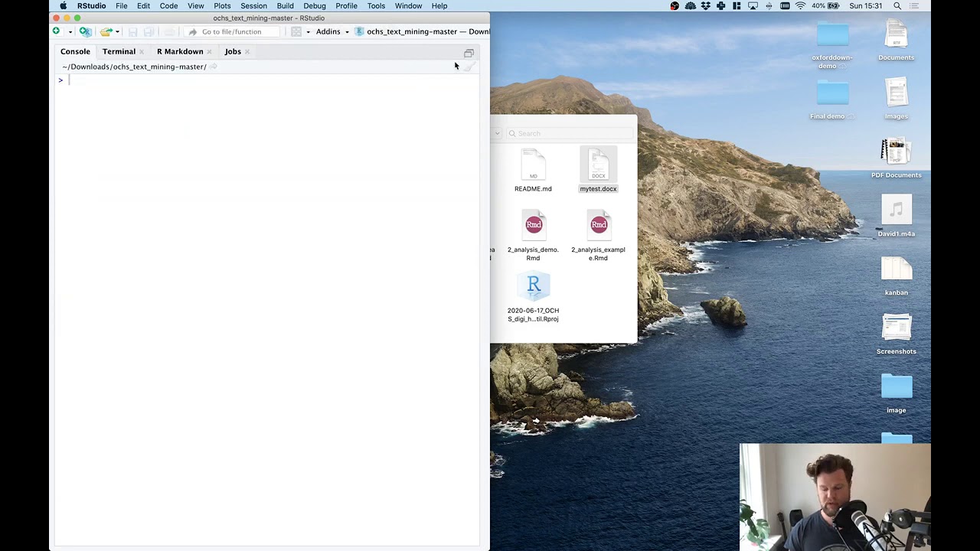Click the view working directory arrow icon

(214, 67)
